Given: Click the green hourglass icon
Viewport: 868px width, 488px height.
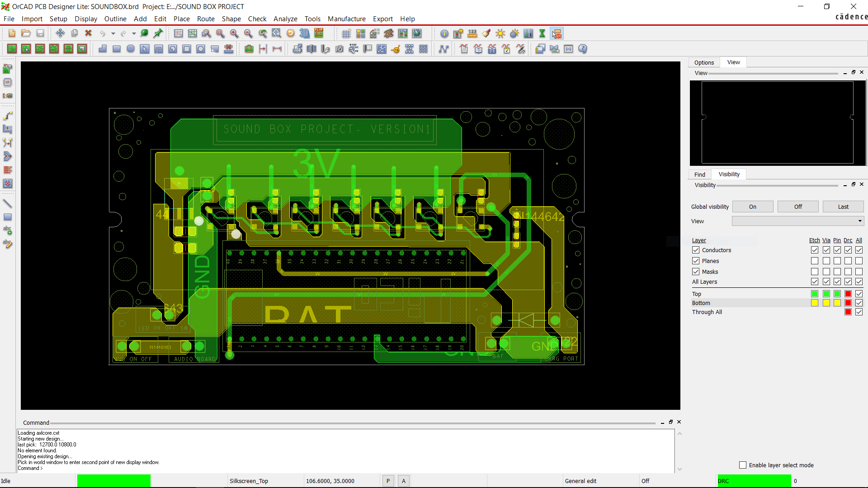Looking at the screenshot, I should point(542,33).
